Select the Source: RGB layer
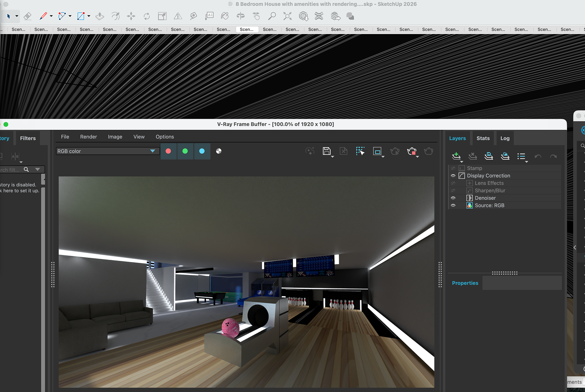The image size is (585, 392). click(489, 206)
